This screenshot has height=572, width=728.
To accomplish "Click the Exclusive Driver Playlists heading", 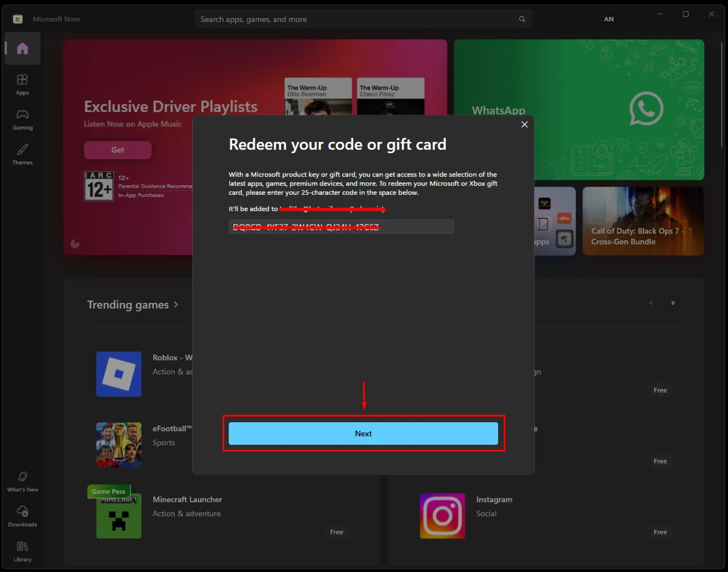I will [x=171, y=106].
